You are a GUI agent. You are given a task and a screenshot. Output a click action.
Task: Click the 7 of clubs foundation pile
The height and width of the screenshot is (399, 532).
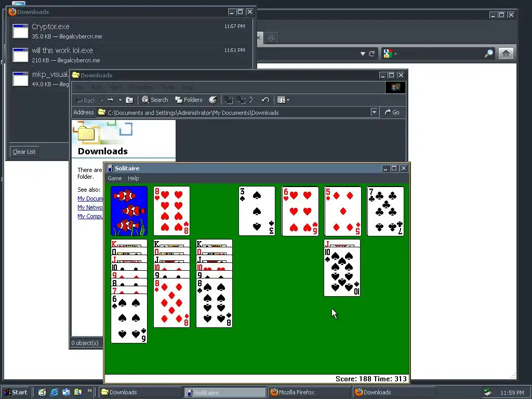385,211
